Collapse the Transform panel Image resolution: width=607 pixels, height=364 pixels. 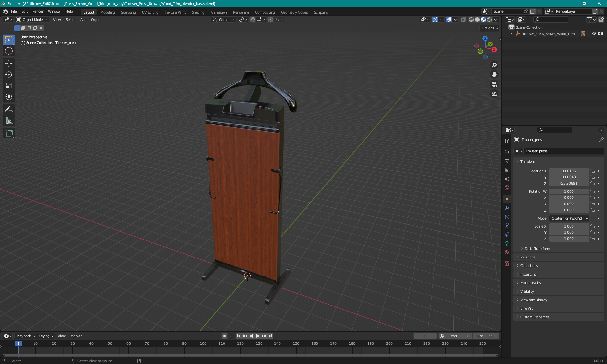[528, 161]
